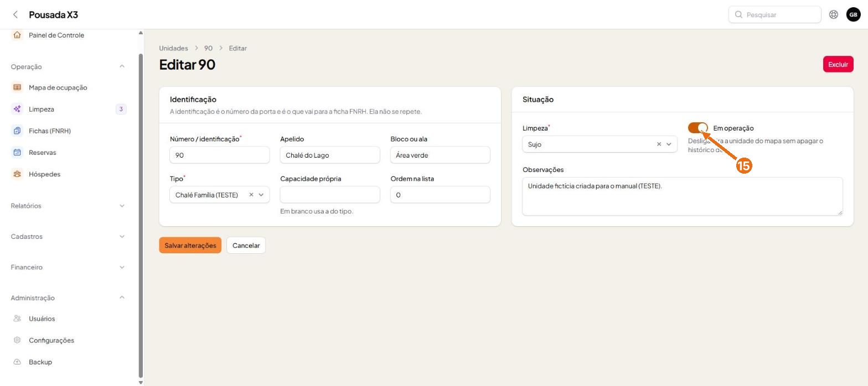Click the Hóspedes icon in sidebar

pos(17,174)
